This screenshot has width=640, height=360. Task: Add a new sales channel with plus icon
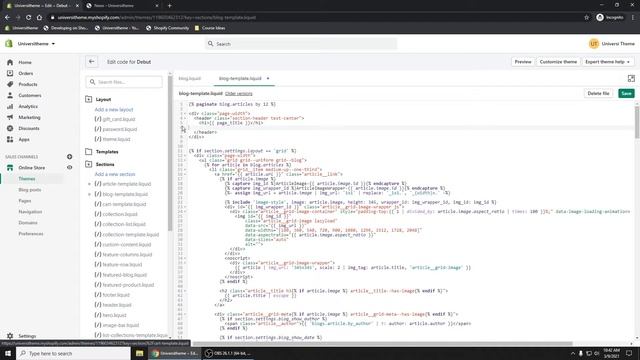point(69,157)
